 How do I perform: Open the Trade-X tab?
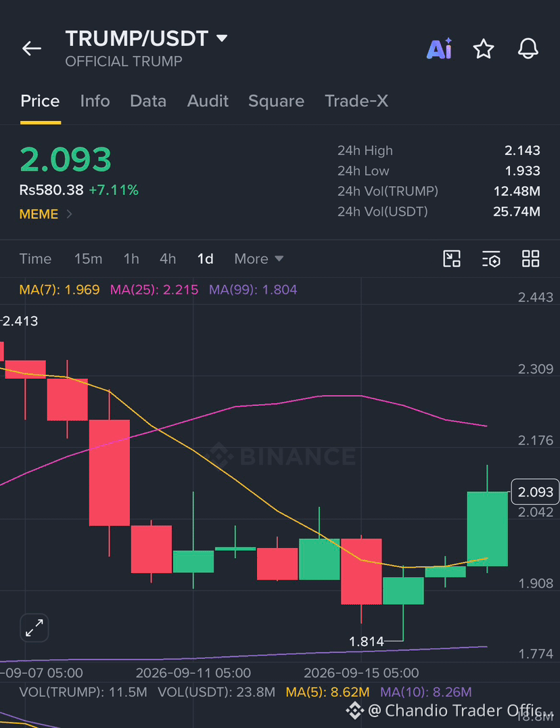[356, 101]
